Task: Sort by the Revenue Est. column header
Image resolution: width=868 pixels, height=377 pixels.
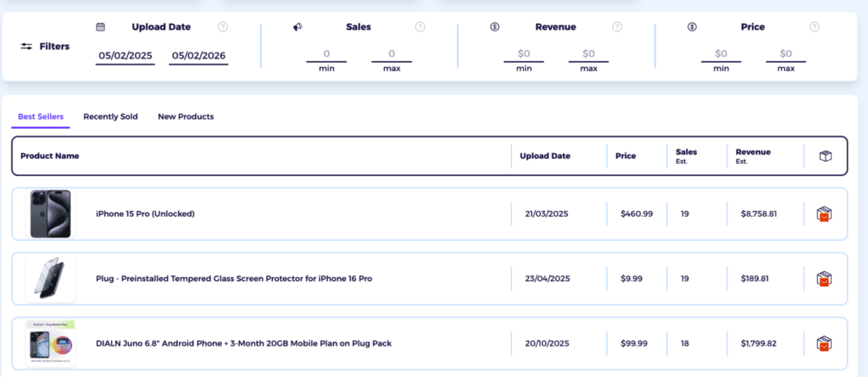Action: (x=753, y=156)
